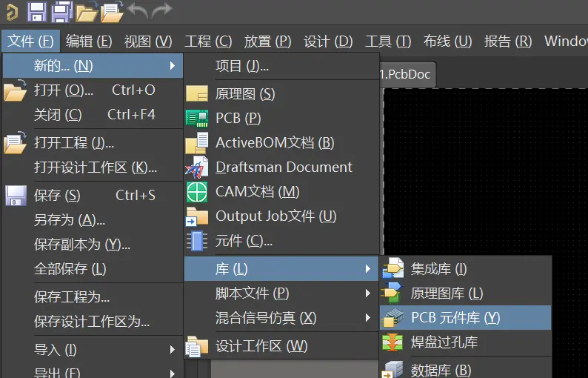Open the 报告 (R) menu
Image resolution: width=588 pixels, height=378 pixels.
(x=508, y=41)
